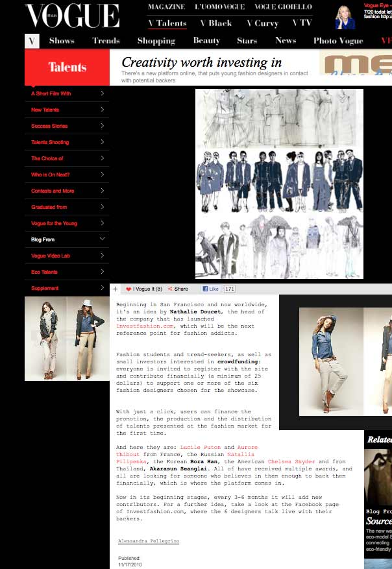The height and width of the screenshot is (569, 392).
Task: Select the V Black tab
Action: pos(216,23)
